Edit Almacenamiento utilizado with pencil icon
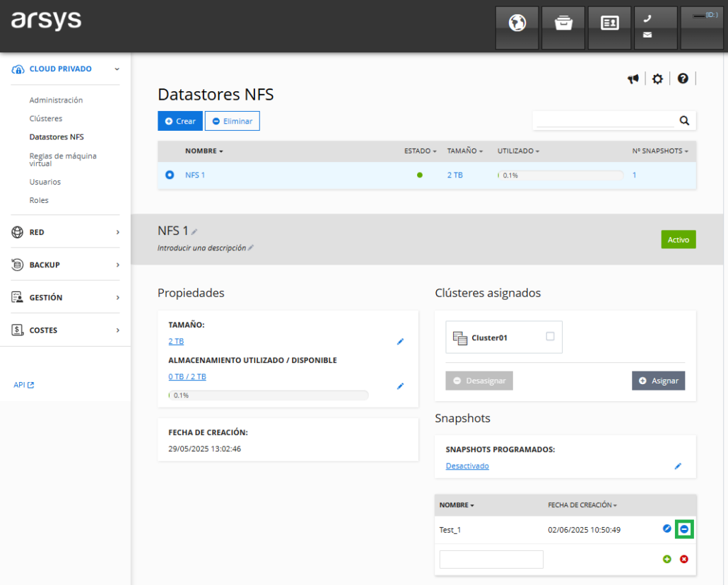Viewport: 728px width, 585px height. [400, 386]
